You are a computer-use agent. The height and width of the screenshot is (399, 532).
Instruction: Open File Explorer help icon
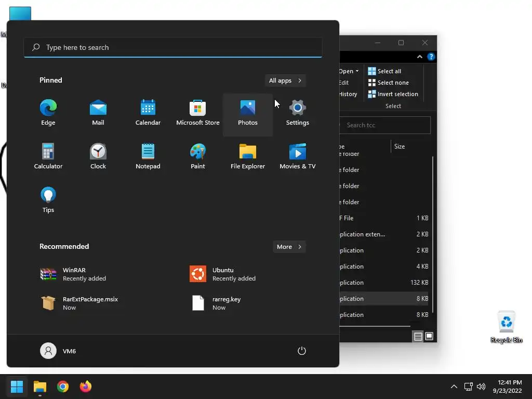(431, 57)
